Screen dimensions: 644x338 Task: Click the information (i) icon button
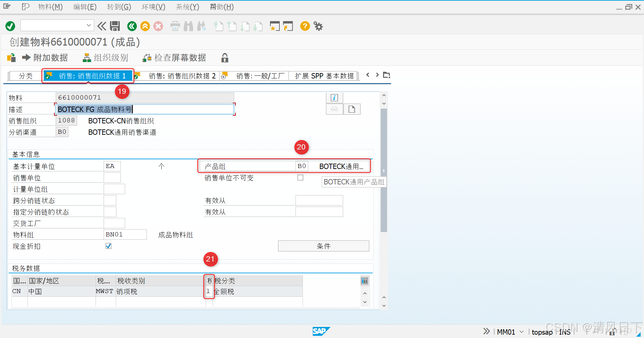(x=334, y=98)
